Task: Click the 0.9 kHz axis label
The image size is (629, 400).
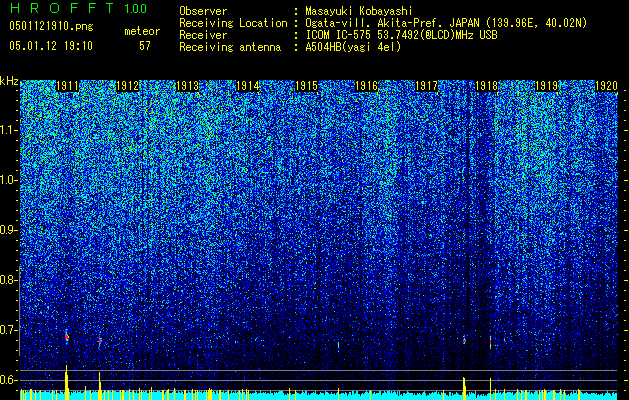Action: point(8,230)
